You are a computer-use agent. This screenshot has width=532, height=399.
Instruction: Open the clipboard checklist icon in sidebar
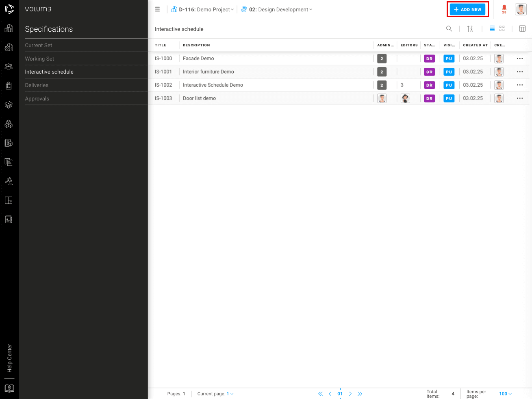(9, 85)
